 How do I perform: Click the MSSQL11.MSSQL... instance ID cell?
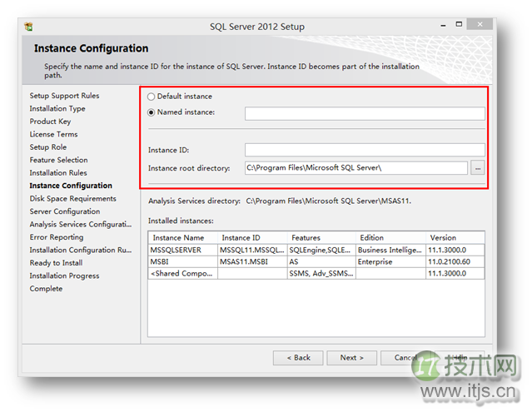[252, 251]
